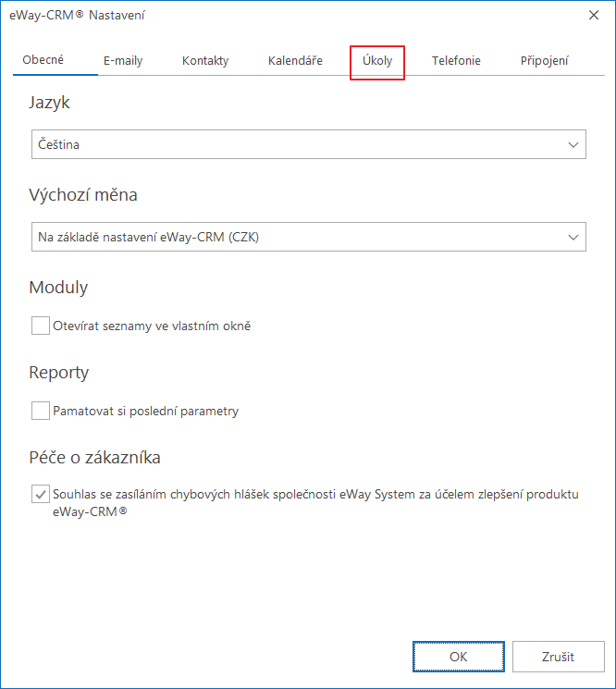The width and height of the screenshot is (616, 689).
Task: Check Pamatovat si poslední parametry
Action: click(x=41, y=411)
